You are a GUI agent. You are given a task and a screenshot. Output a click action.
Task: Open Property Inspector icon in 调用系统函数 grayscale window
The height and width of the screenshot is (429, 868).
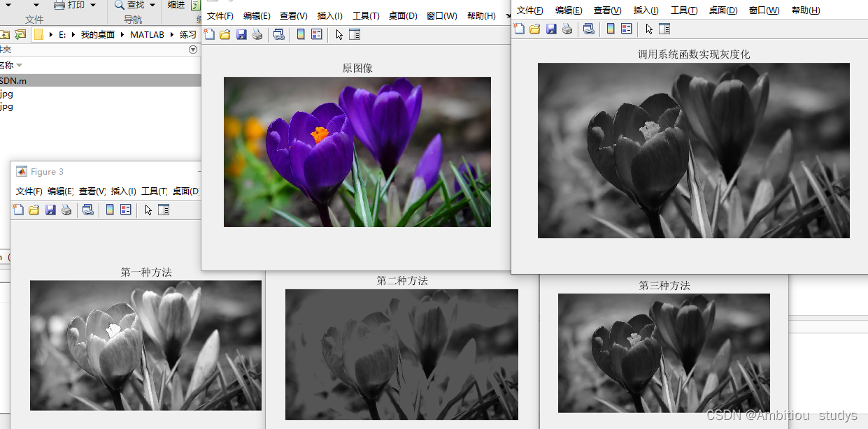[664, 29]
